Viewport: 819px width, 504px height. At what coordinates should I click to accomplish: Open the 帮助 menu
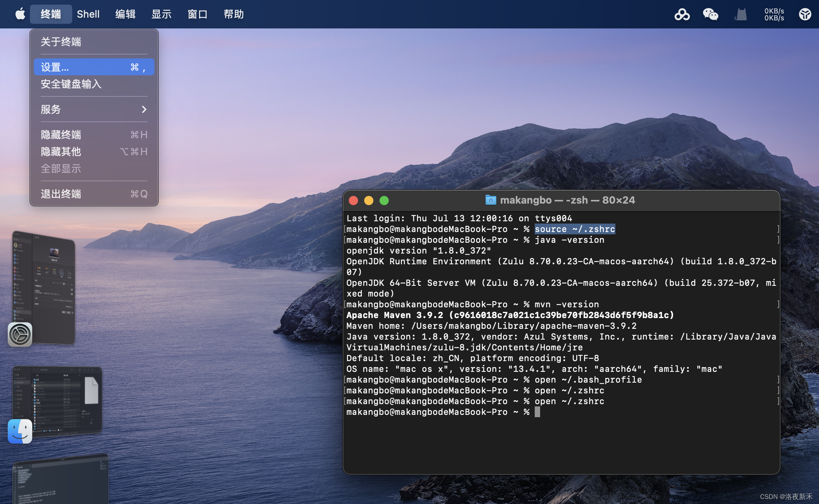tap(234, 14)
